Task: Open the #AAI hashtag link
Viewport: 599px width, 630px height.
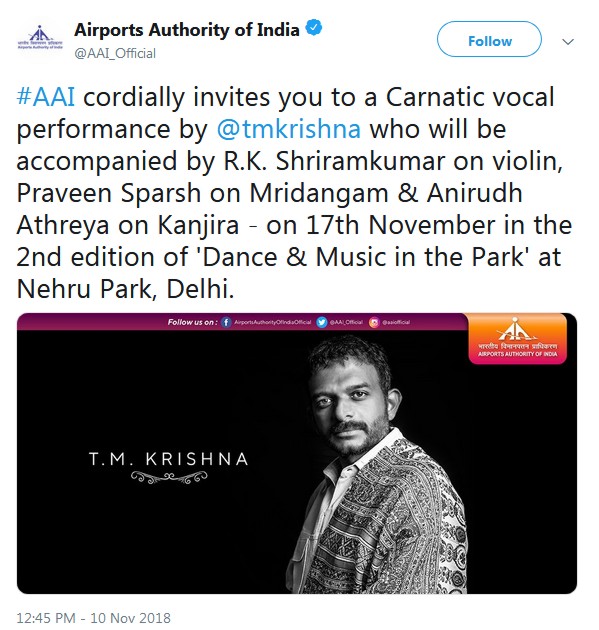Action: tap(46, 97)
